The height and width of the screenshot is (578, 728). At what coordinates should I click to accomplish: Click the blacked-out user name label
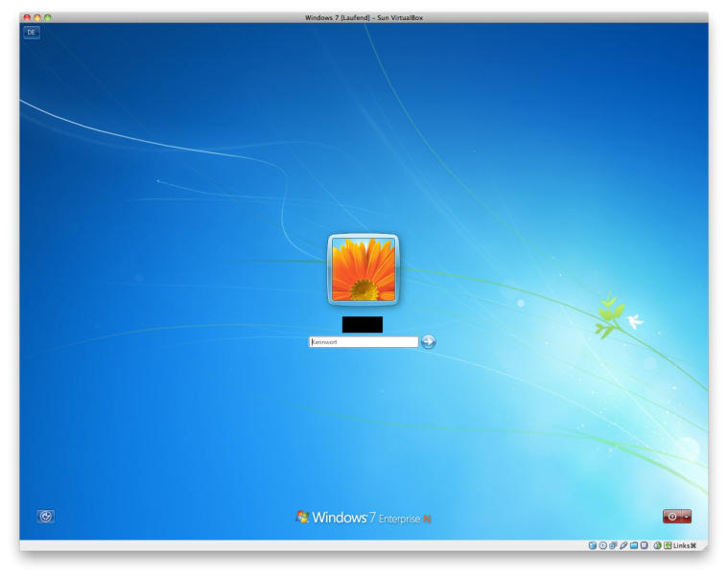363,324
